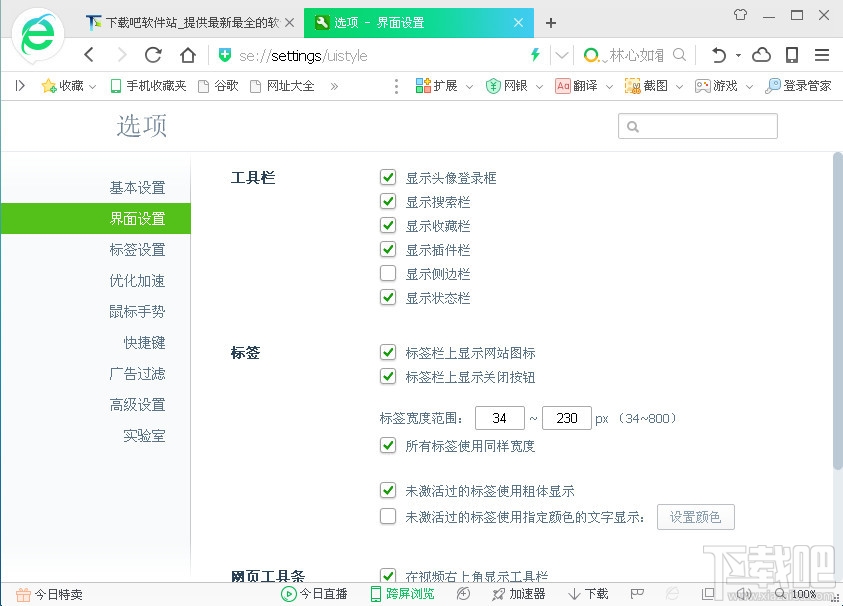Click 跨屏浏览 in status bar
843x606 pixels.
click(x=402, y=594)
